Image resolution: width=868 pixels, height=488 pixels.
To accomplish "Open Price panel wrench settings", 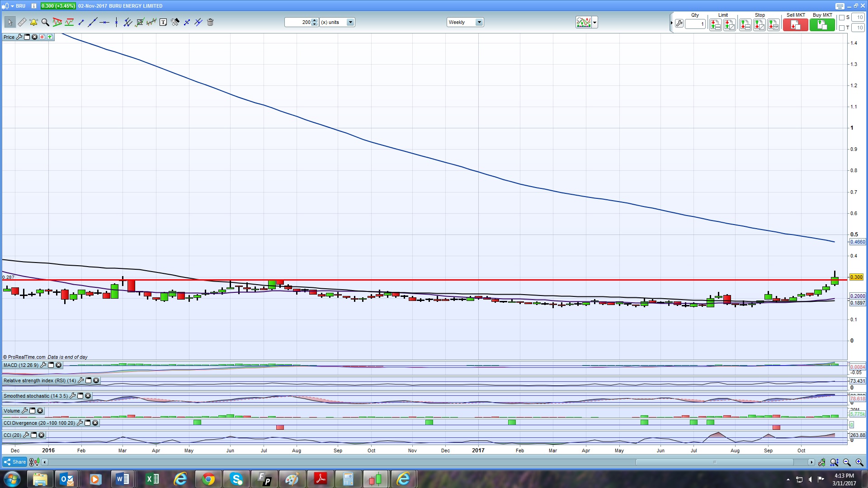I will [19, 37].
